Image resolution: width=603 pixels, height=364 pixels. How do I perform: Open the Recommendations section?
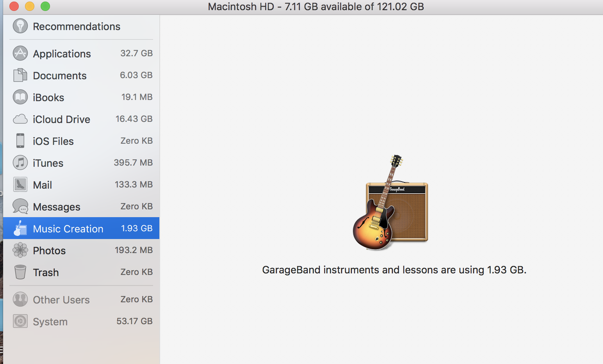point(81,26)
